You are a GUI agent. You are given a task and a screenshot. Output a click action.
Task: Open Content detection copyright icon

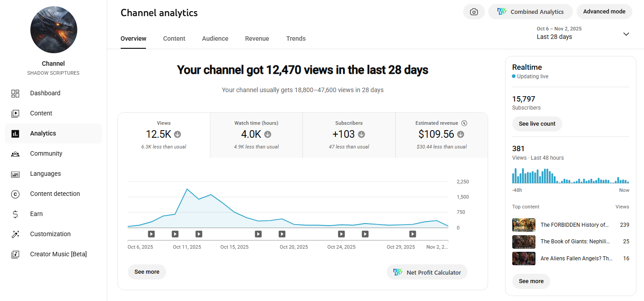[15, 194]
